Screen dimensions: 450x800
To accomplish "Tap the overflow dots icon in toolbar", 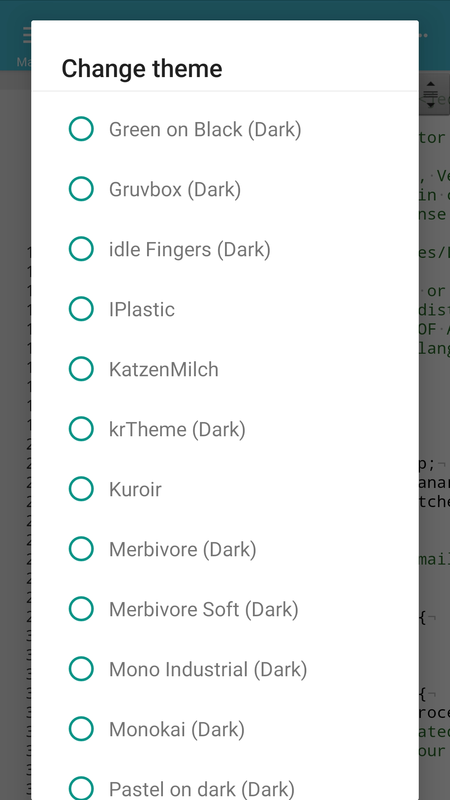I will [423, 35].
